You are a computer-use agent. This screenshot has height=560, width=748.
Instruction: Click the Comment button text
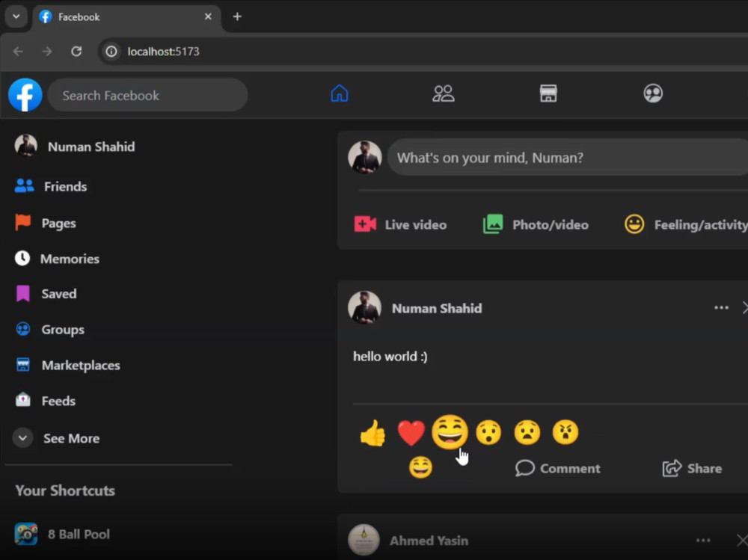570,469
